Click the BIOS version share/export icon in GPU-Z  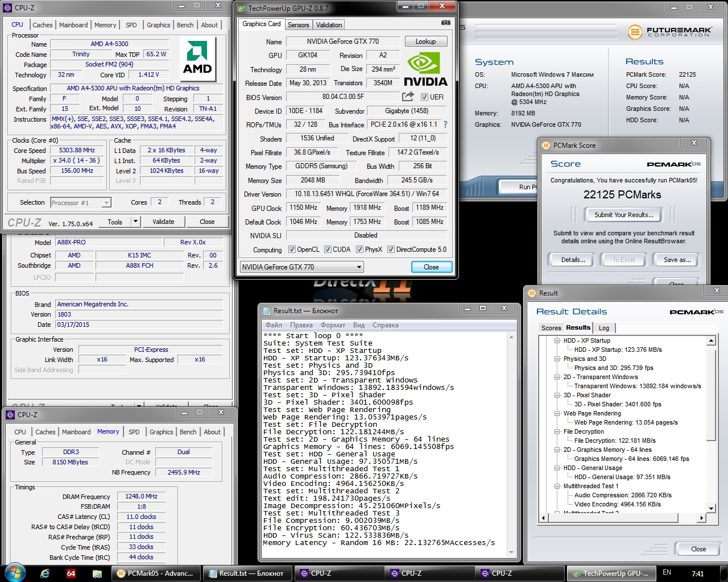408,97
